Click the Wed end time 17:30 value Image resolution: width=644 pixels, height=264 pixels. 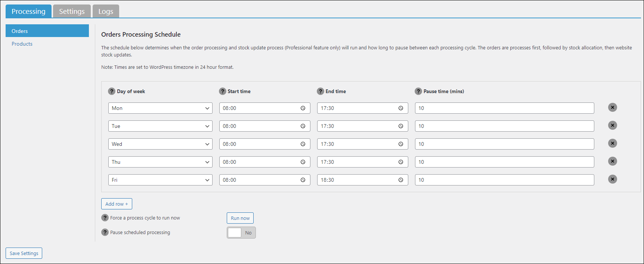pyautogui.click(x=327, y=144)
